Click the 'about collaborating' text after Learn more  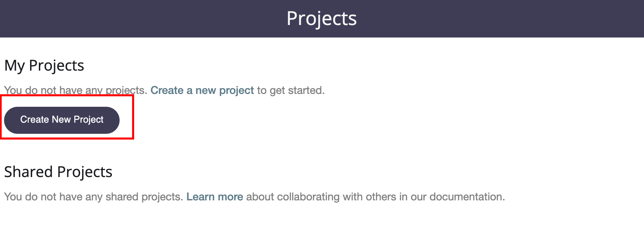tap(293, 197)
